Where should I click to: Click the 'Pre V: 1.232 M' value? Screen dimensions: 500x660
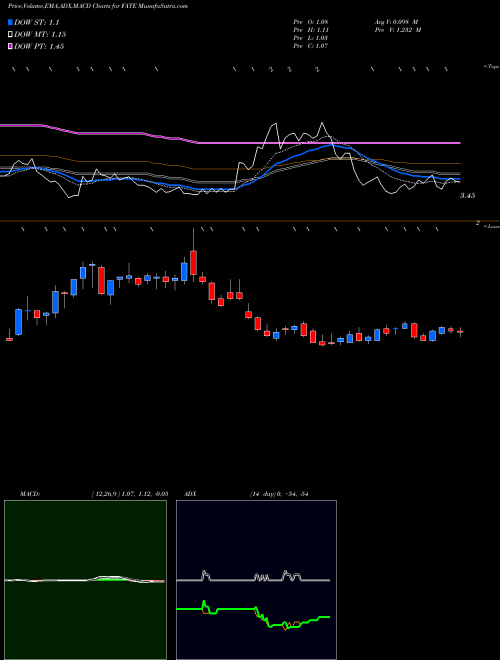coord(398,30)
